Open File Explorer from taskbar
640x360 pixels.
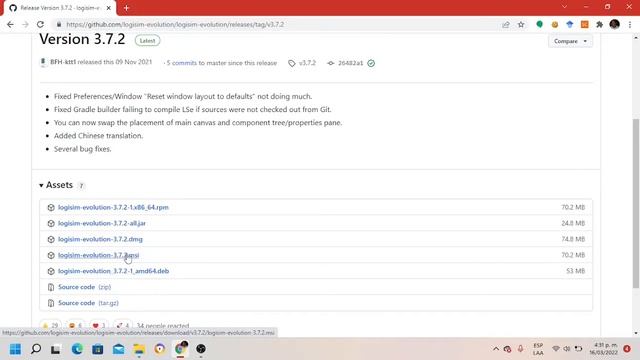pyautogui.click(x=139, y=349)
